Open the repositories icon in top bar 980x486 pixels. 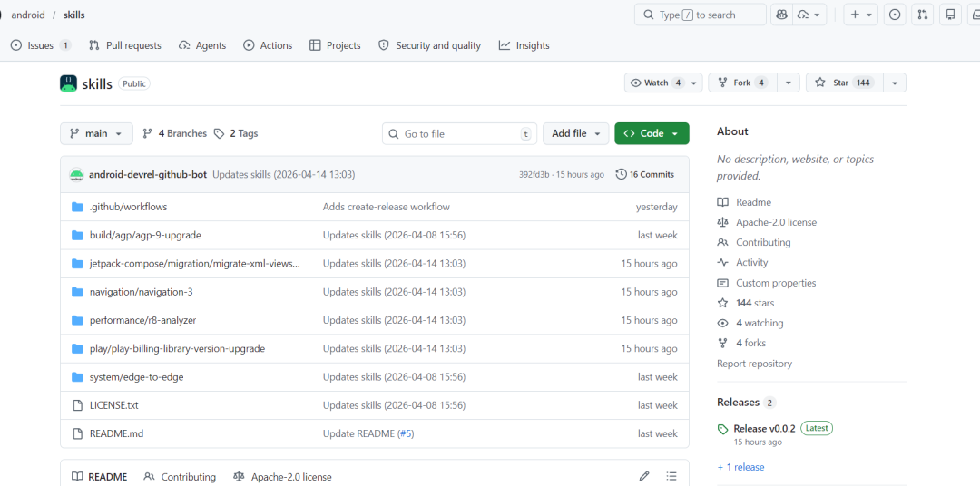tap(951, 15)
